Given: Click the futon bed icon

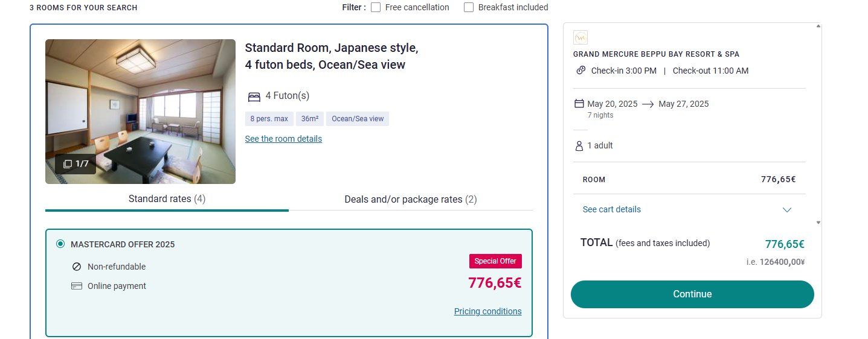Looking at the screenshot, I should point(254,96).
